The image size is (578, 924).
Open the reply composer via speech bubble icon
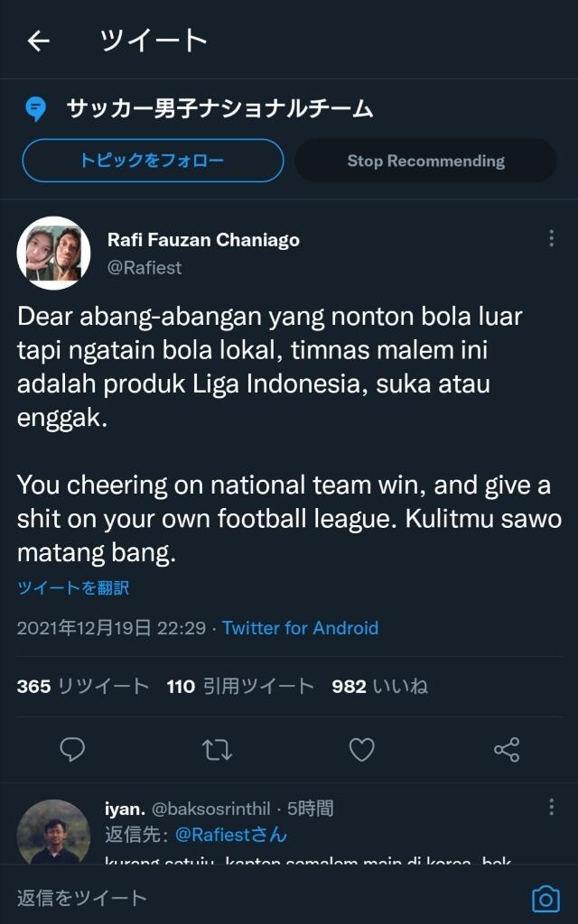point(72,750)
